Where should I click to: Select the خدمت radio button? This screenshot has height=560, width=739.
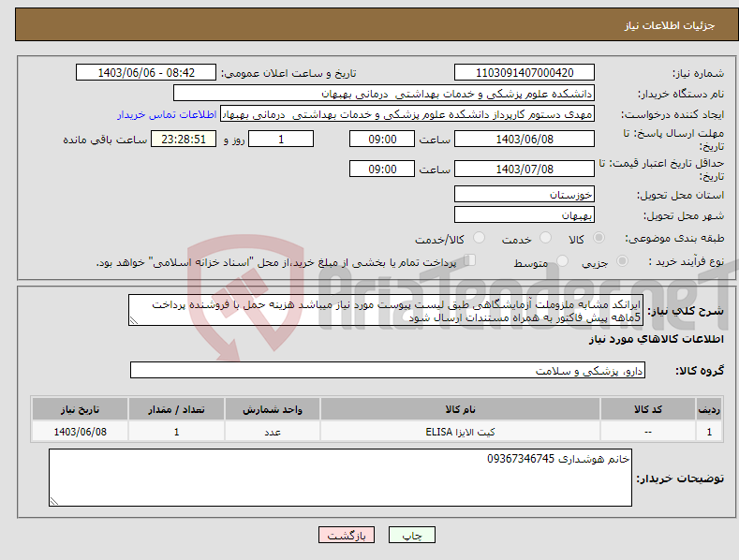coord(545,238)
